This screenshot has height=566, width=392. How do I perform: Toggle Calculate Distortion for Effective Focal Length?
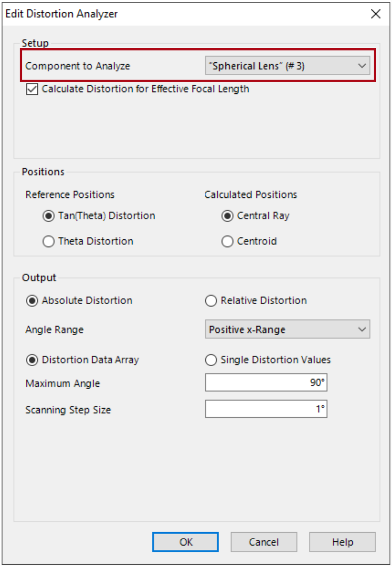point(32,89)
